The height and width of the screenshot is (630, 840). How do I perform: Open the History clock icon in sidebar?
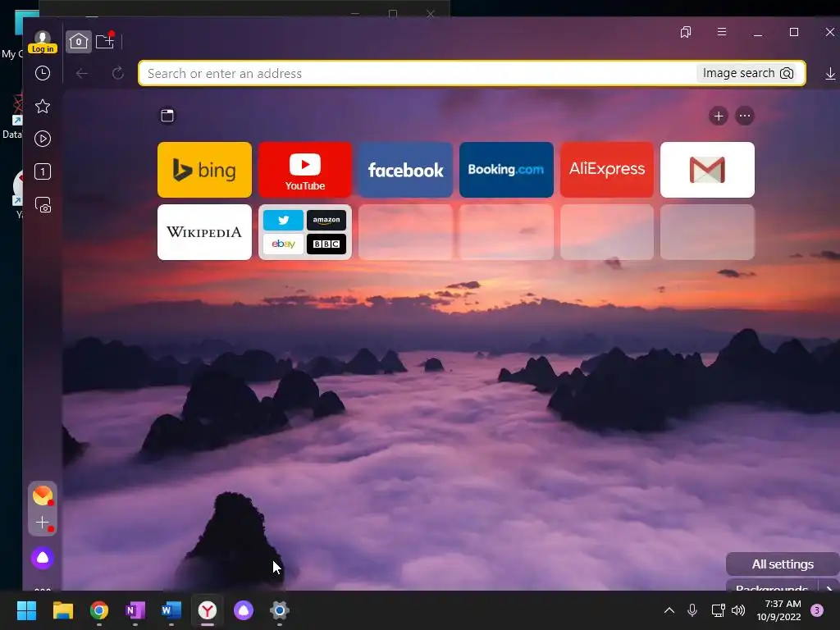coord(43,73)
